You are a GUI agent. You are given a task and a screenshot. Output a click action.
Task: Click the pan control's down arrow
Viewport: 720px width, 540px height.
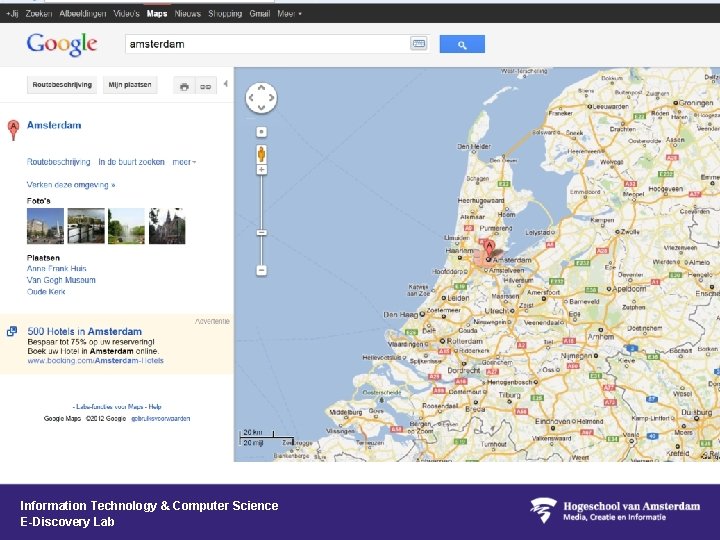click(261, 108)
